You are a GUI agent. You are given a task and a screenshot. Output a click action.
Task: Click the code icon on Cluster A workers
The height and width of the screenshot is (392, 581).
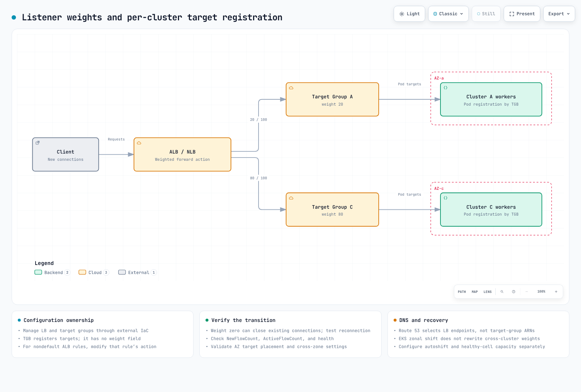[446, 88]
